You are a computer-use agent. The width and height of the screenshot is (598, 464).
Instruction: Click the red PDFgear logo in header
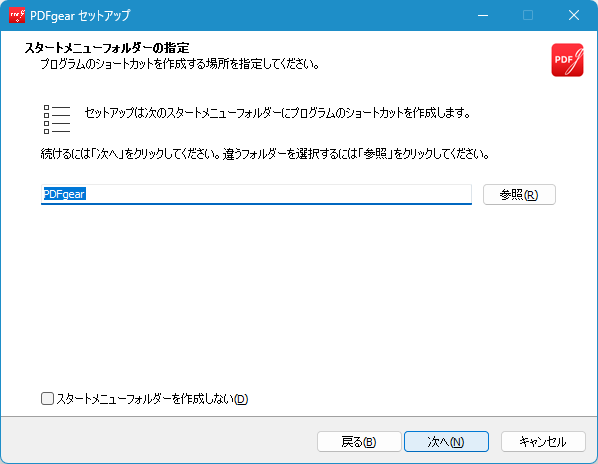tap(567, 60)
